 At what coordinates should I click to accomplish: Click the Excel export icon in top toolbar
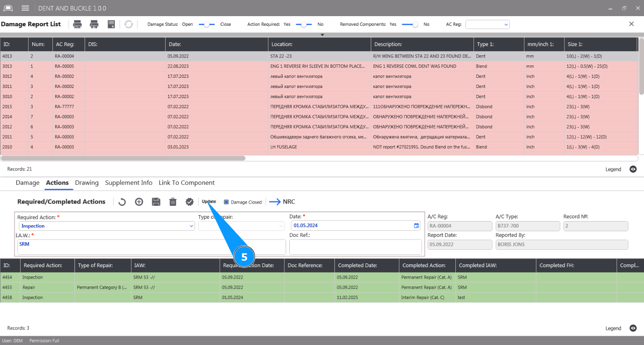pos(111,24)
